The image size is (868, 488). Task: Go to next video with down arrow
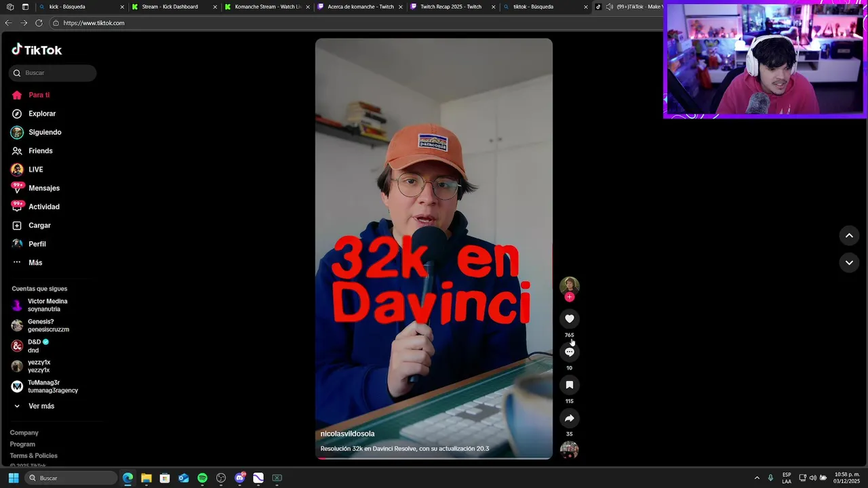849,262
